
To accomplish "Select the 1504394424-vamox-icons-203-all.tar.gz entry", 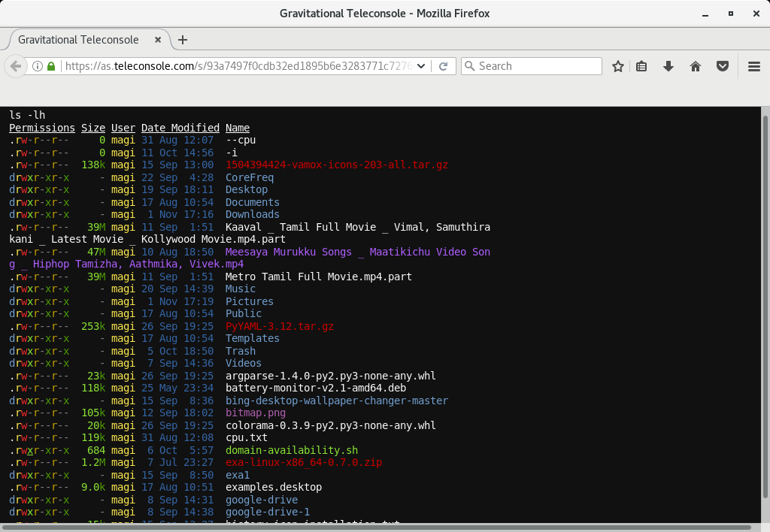I will (337, 165).
